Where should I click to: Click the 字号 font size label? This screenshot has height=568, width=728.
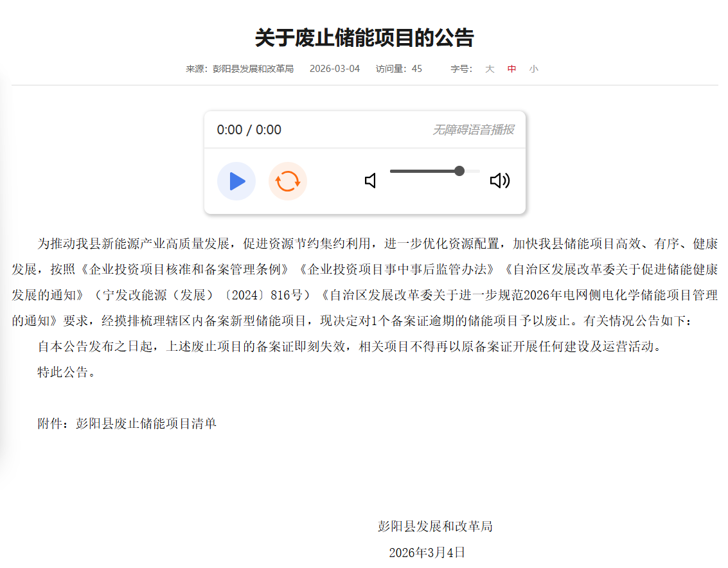pos(461,69)
